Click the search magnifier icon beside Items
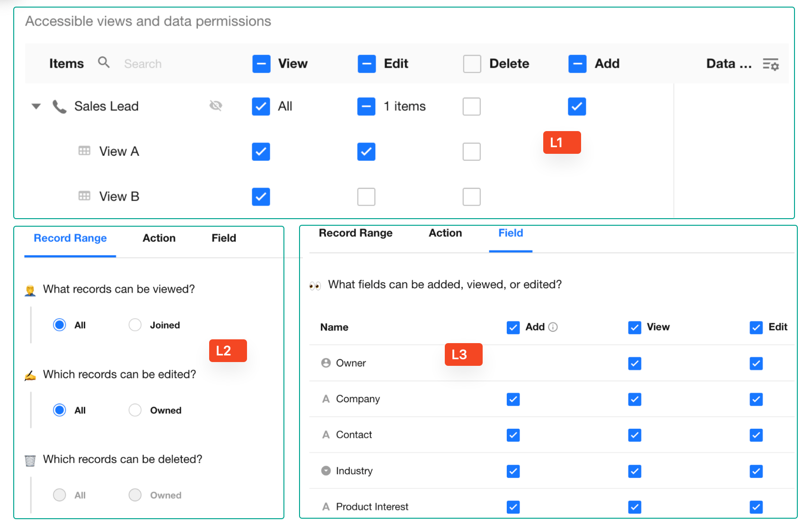 104,62
